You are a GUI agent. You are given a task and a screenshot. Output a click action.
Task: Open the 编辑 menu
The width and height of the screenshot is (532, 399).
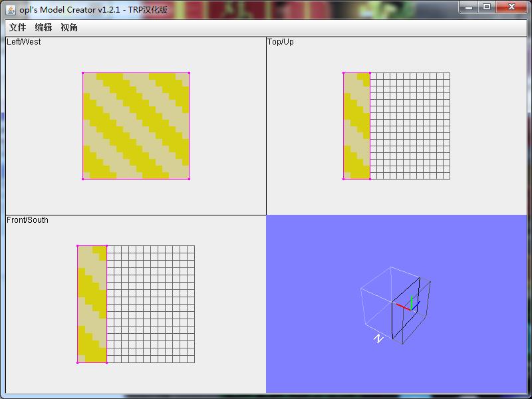click(x=43, y=27)
